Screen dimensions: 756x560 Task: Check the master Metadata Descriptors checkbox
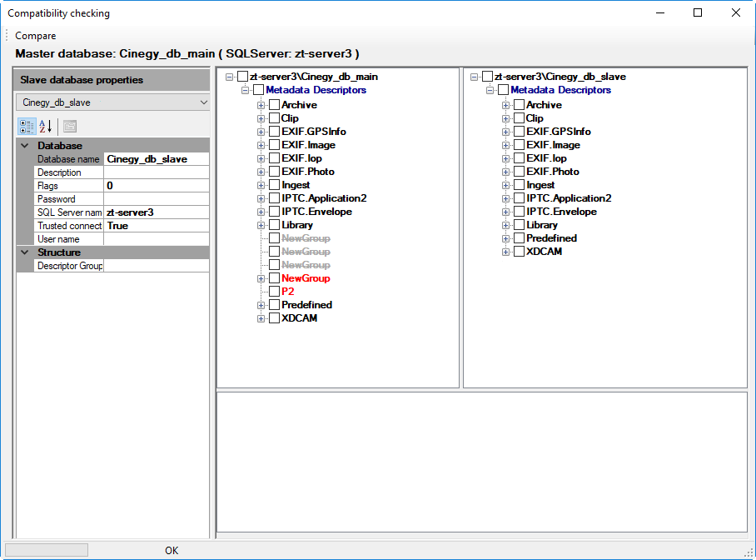[258, 90]
